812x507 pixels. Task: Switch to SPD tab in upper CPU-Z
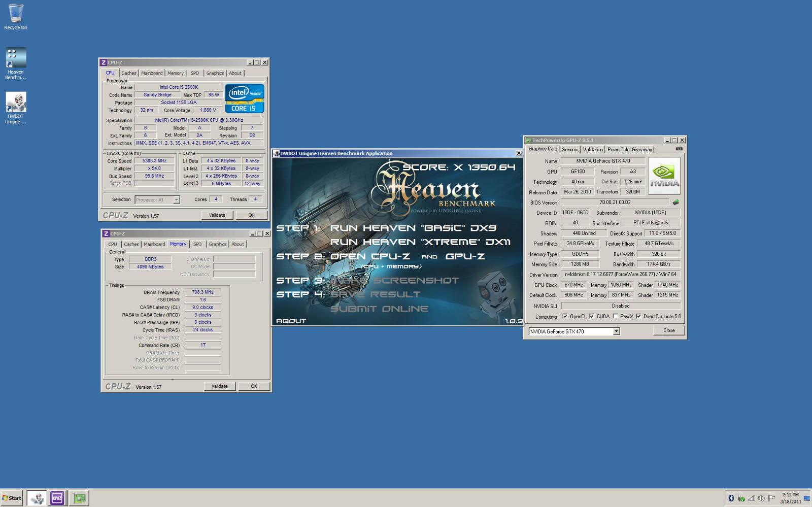tap(195, 73)
